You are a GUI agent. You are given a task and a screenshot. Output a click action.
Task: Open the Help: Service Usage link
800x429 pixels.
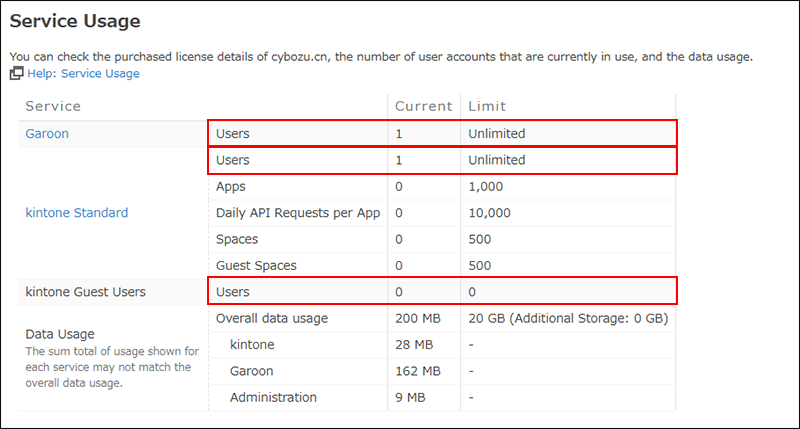(x=82, y=74)
